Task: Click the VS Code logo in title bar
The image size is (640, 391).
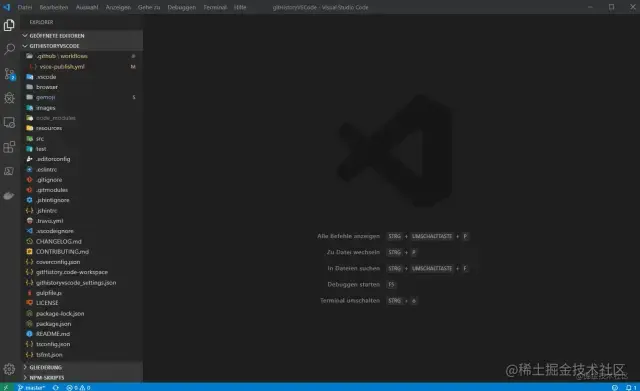Action: point(7,7)
